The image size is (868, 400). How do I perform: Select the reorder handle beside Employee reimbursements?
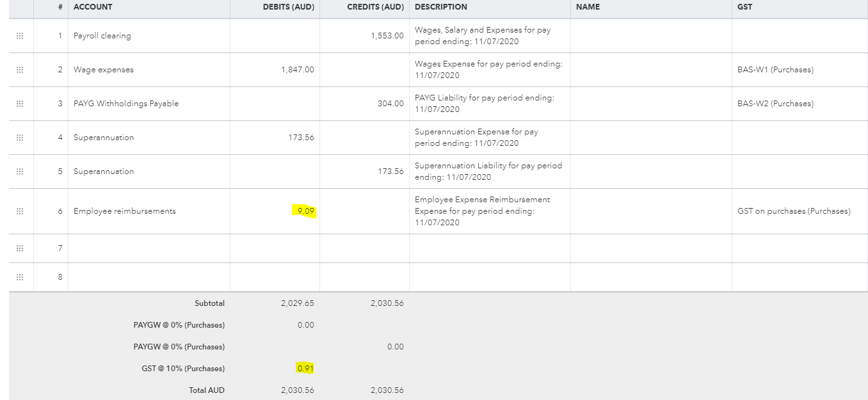coord(20,211)
